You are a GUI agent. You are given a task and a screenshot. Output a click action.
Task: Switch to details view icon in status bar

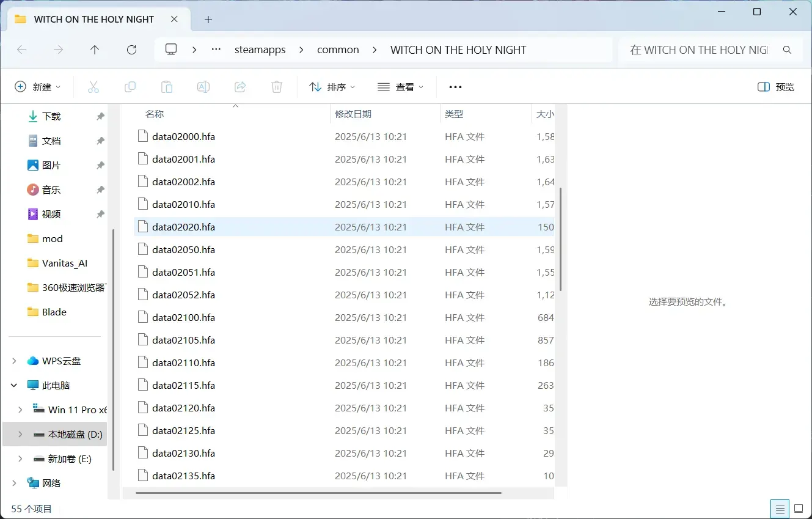coord(780,509)
